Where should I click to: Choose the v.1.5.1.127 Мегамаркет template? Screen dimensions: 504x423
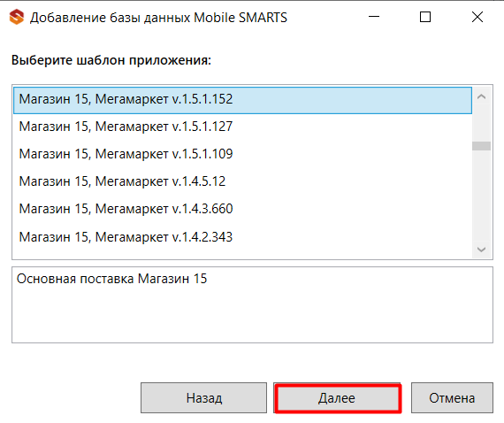[x=242, y=127]
